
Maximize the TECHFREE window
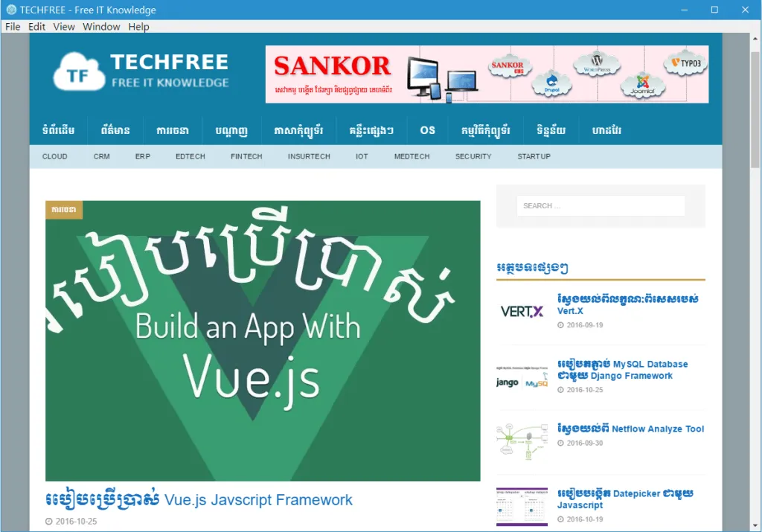pos(714,10)
